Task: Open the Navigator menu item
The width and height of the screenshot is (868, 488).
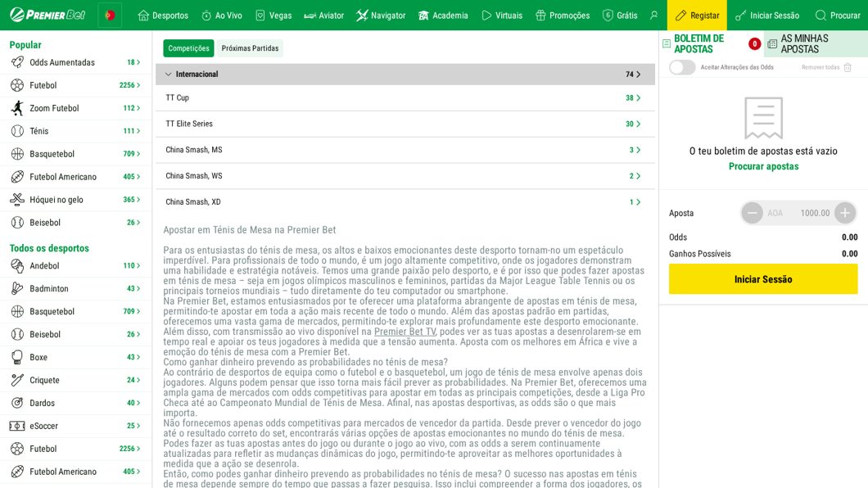Action: point(381,16)
